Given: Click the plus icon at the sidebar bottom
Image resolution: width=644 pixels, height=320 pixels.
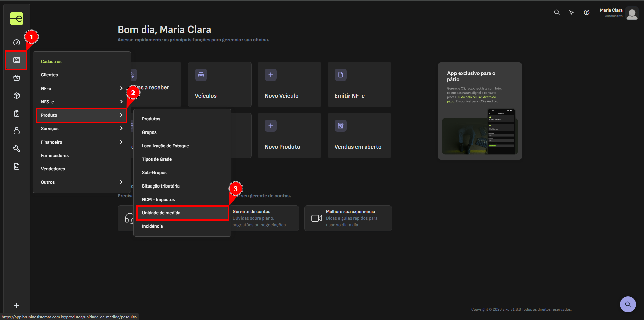Looking at the screenshot, I should [x=17, y=305].
